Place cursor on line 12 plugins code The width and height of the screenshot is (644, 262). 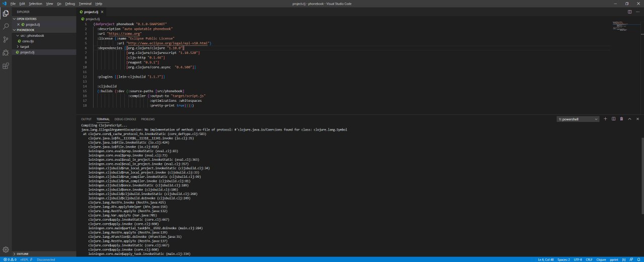[x=131, y=76]
